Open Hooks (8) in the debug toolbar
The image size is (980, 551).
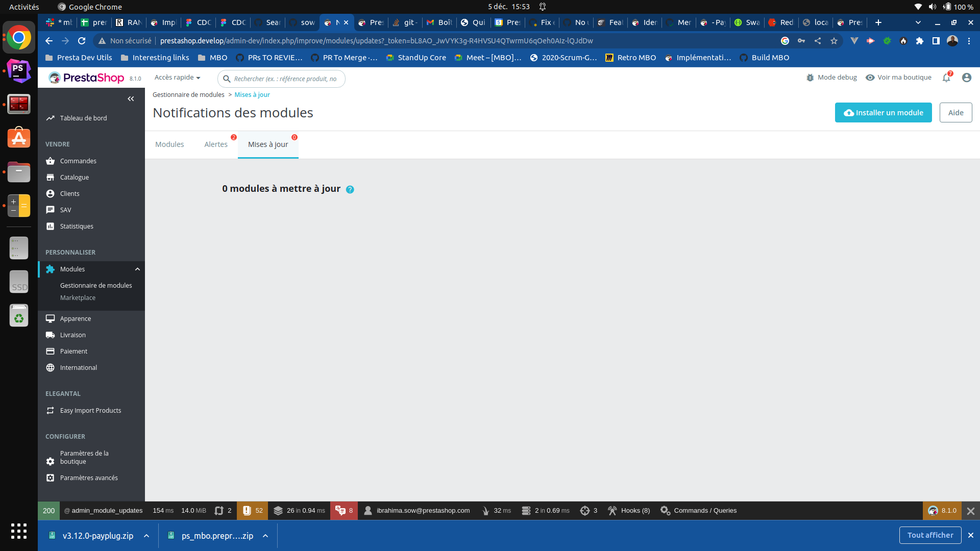(x=628, y=510)
